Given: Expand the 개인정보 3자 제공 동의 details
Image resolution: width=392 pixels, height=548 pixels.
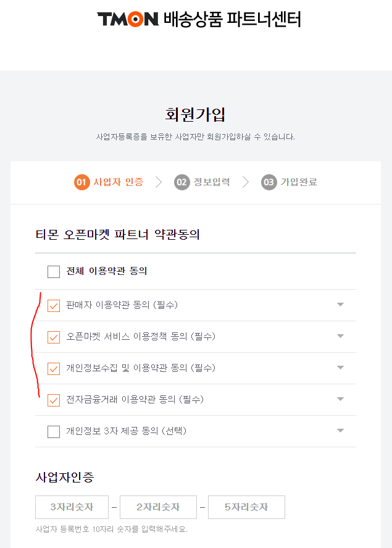Looking at the screenshot, I should [x=340, y=431].
